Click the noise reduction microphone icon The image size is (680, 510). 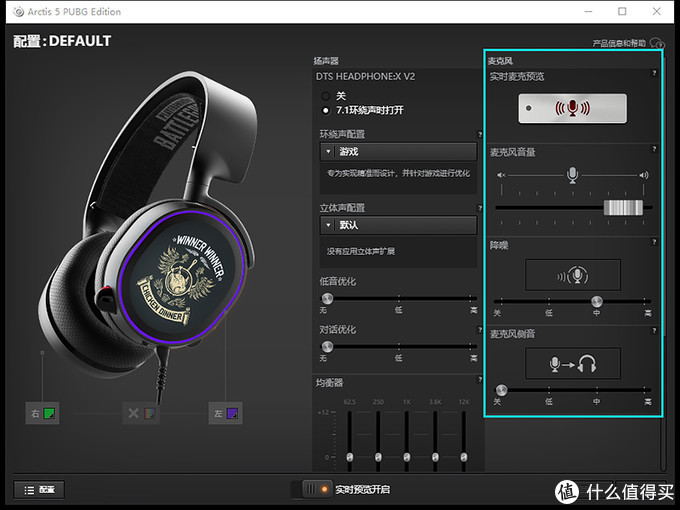click(x=573, y=275)
